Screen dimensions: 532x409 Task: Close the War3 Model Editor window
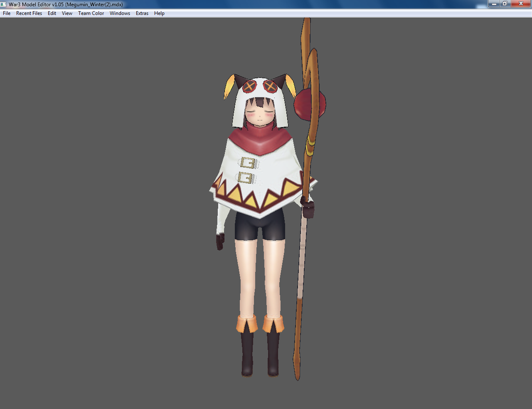521,4
